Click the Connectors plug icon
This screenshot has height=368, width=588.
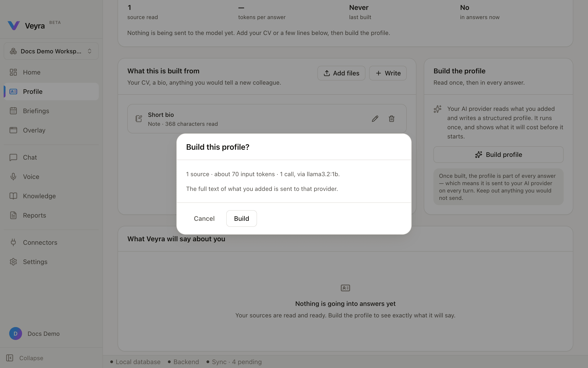coord(13,242)
